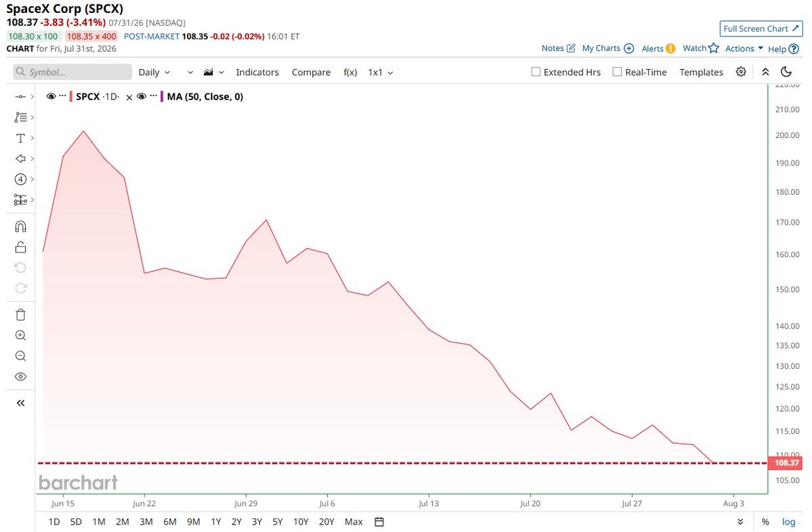Open the measurement/projection tool icon
Viewport: 812px width, 532px height.
coord(20,200)
